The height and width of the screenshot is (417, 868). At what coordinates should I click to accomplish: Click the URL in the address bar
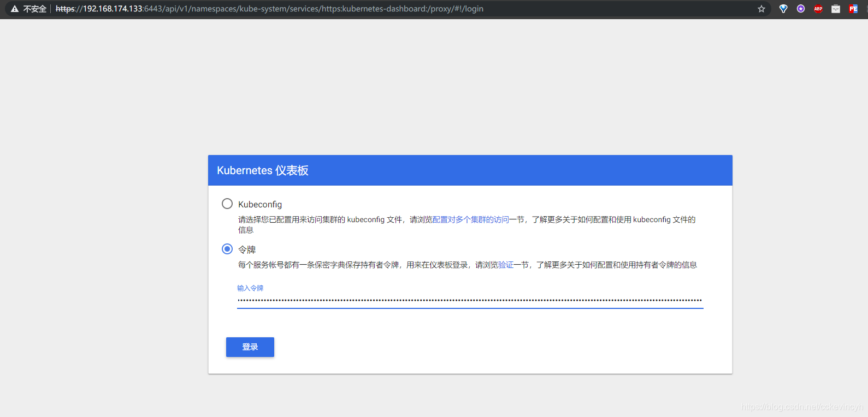[x=269, y=9]
